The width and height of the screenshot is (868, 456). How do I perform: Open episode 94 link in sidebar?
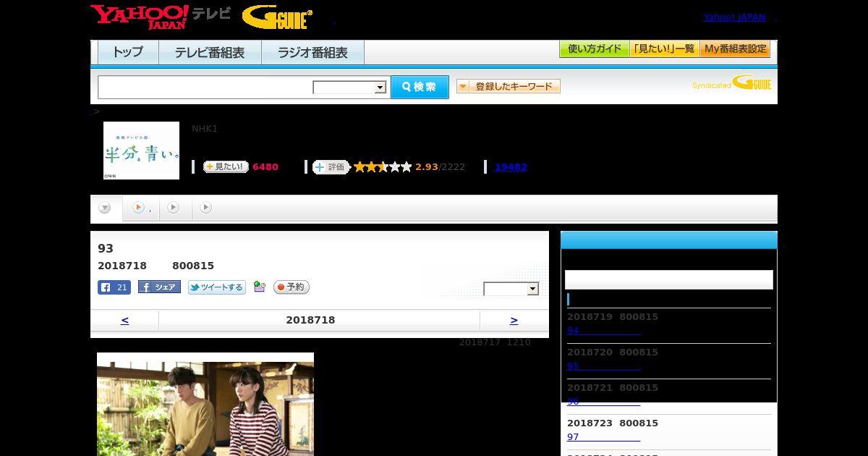coord(603,331)
